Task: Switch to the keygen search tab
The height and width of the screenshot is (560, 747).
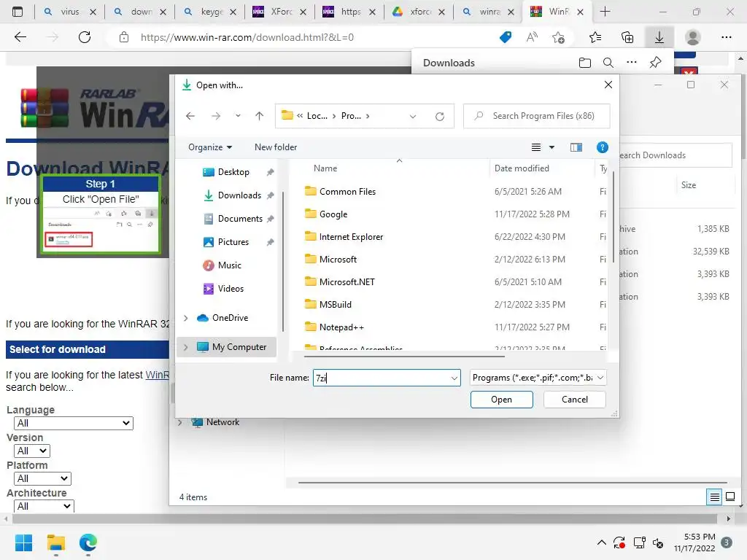Action: (209, 12)
